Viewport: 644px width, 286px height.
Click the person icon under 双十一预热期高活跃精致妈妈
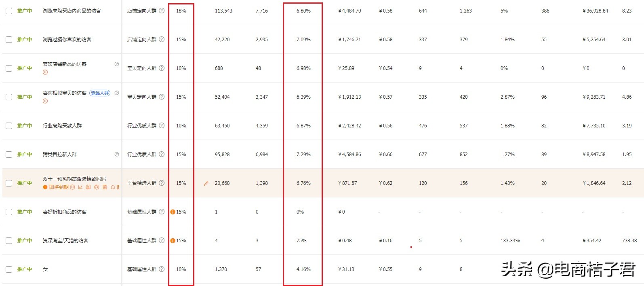tap(97, 187)
